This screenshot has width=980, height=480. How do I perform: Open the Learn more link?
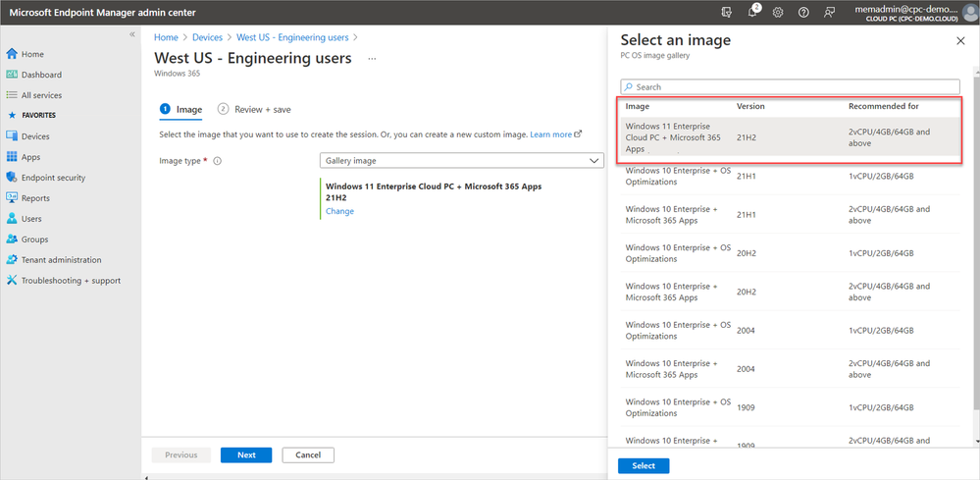[555, 134]
